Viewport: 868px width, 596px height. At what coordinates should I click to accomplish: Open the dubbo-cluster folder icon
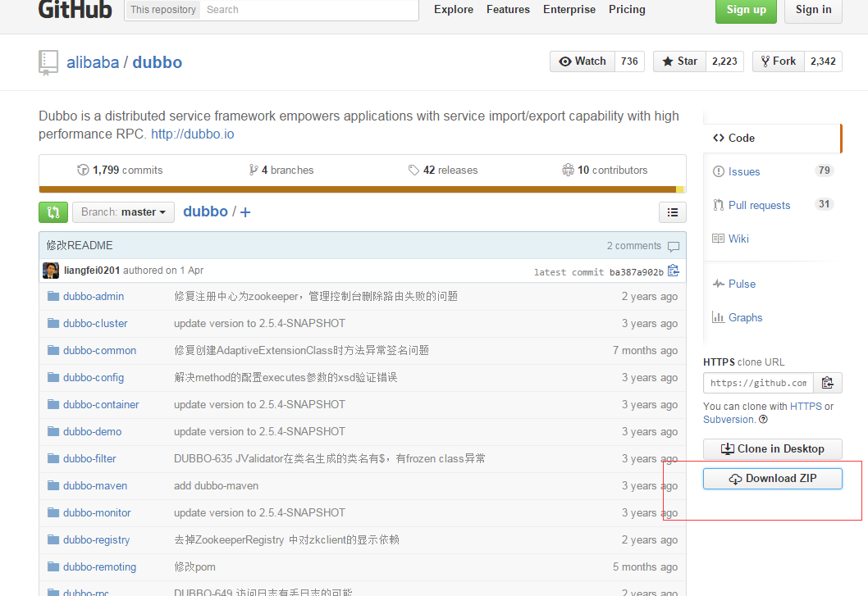(x=53, y=323)
